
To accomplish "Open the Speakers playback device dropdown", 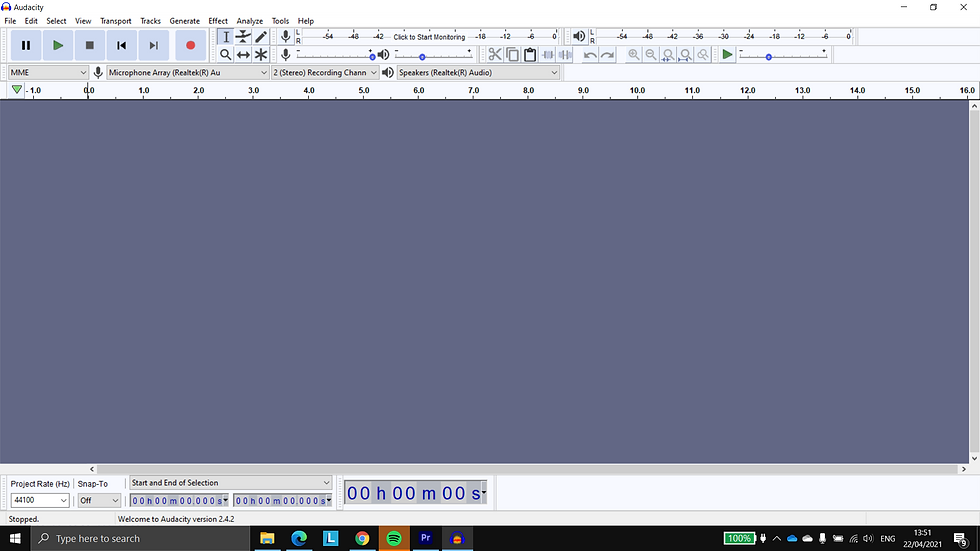I will click(x=478, y=72).
